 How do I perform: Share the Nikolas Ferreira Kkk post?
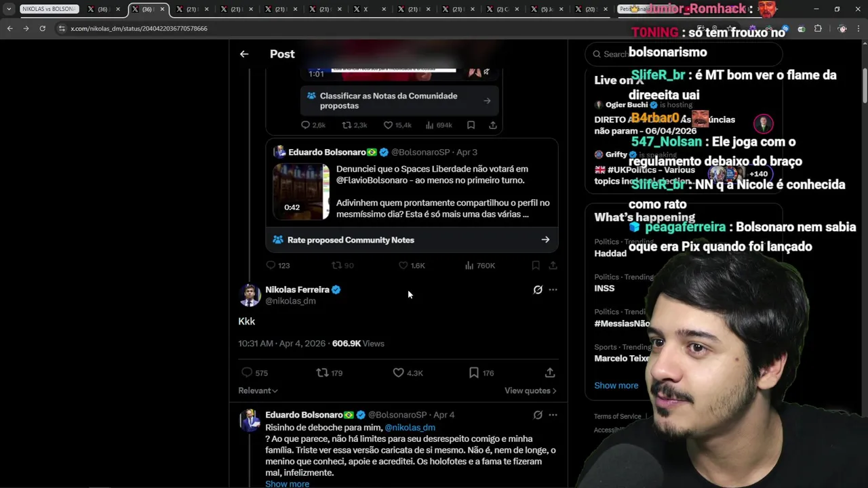click(550, 373)
